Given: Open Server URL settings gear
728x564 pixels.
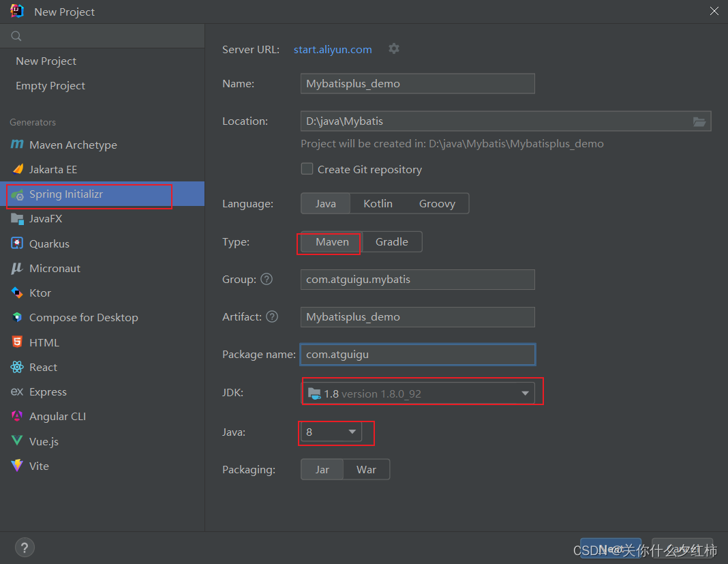Looking at the screenshot, I should coord(394,49).
